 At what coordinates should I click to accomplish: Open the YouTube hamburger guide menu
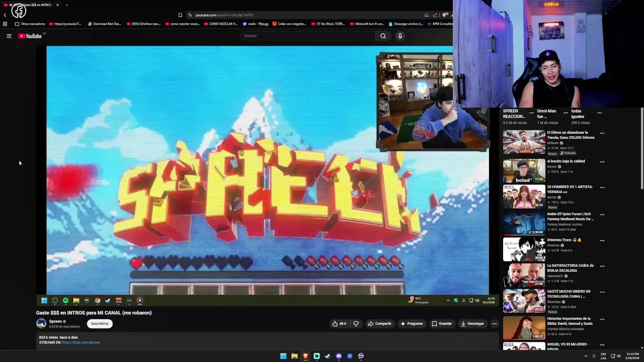click(x=9, y=36)
